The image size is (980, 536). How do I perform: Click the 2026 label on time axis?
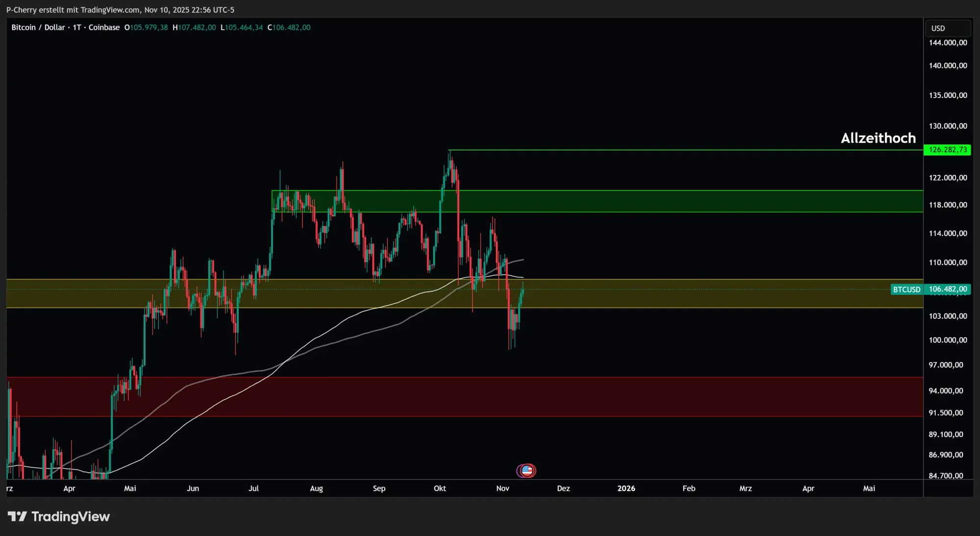[x=626, y=488]
